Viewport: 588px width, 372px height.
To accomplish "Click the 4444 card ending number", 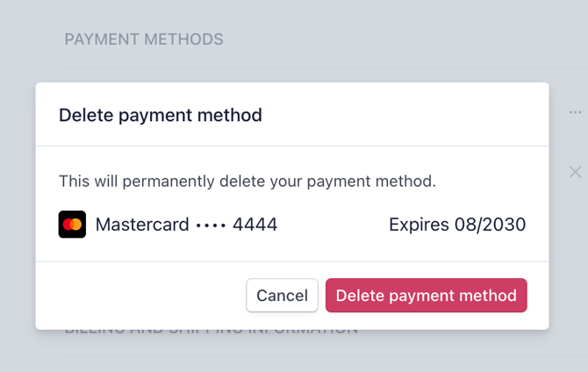I will [x=255, y=225].
